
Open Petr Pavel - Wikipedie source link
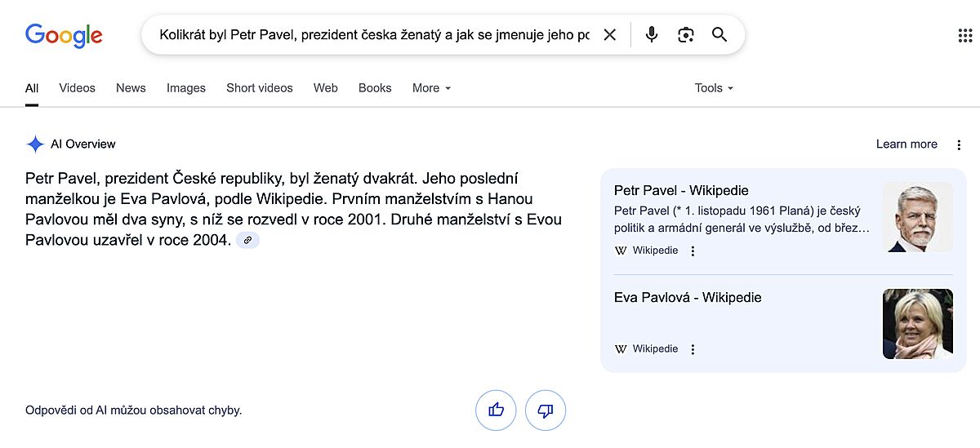[681, 191]
